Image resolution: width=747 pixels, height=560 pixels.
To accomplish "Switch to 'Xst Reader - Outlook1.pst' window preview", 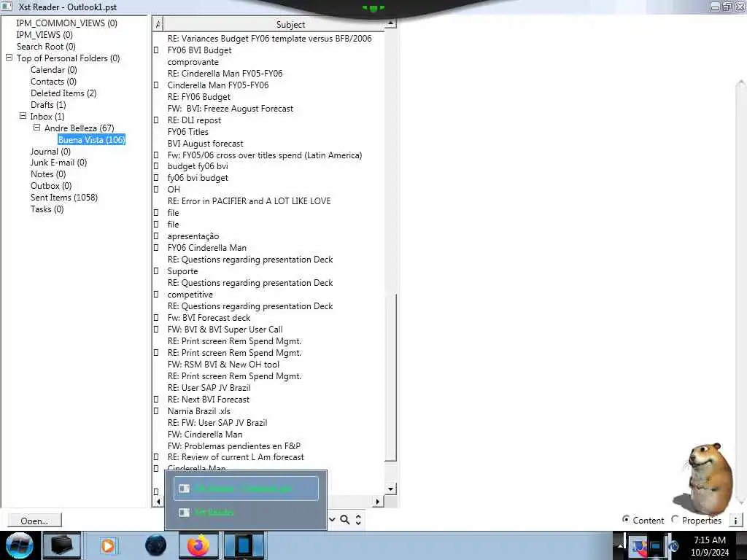I will (246, 489).
